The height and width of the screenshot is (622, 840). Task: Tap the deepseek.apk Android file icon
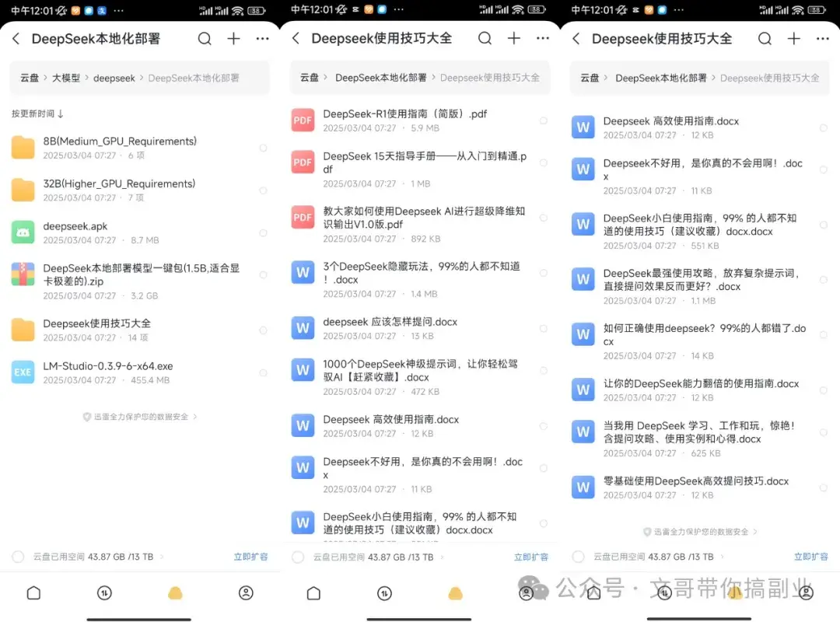[23, 232]
